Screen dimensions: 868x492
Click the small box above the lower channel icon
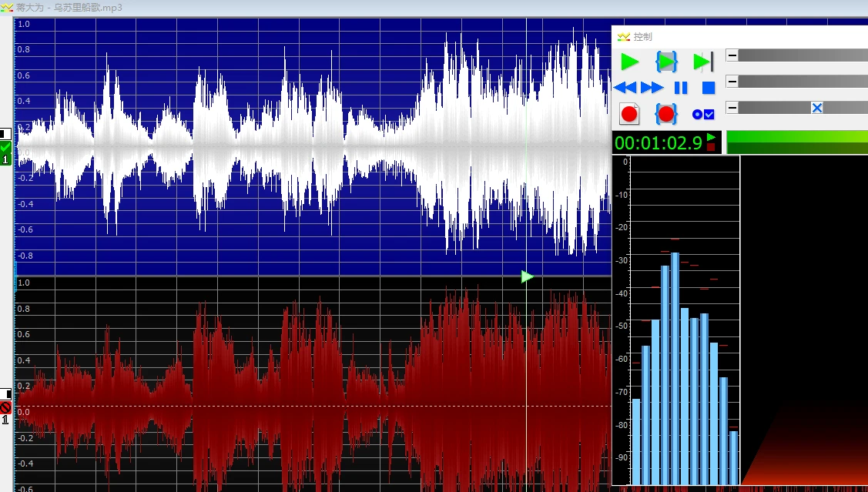coord(6,394)
